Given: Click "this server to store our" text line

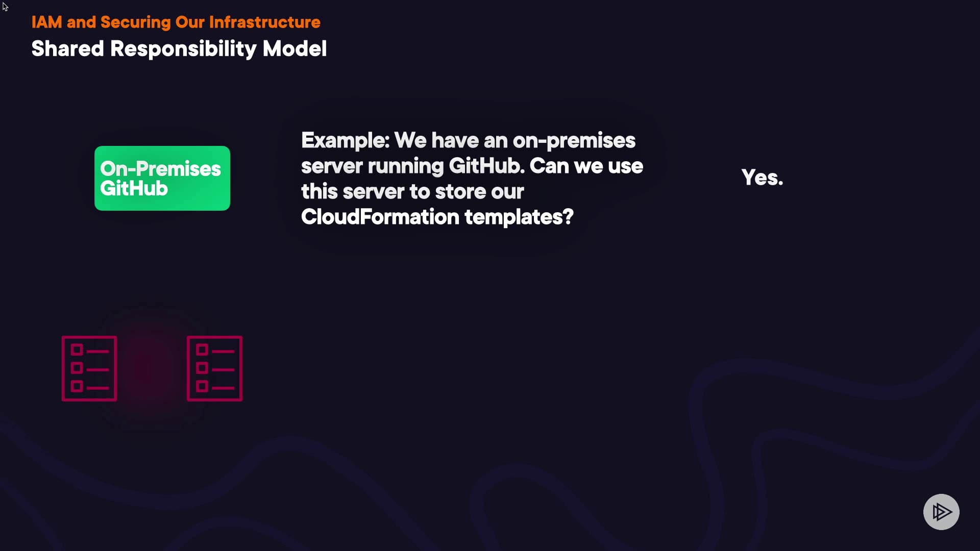Looking at the screenshot, I should (412, 192).
